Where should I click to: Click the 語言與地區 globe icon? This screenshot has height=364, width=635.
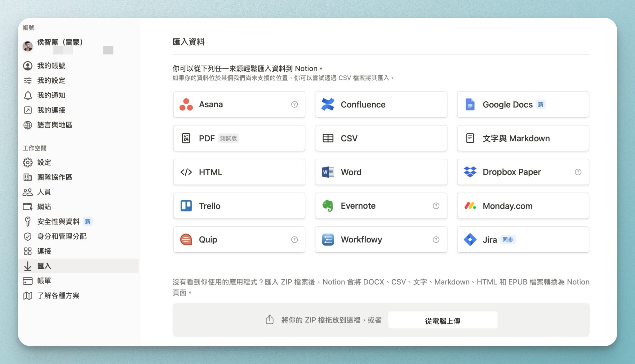pos(28,125)
